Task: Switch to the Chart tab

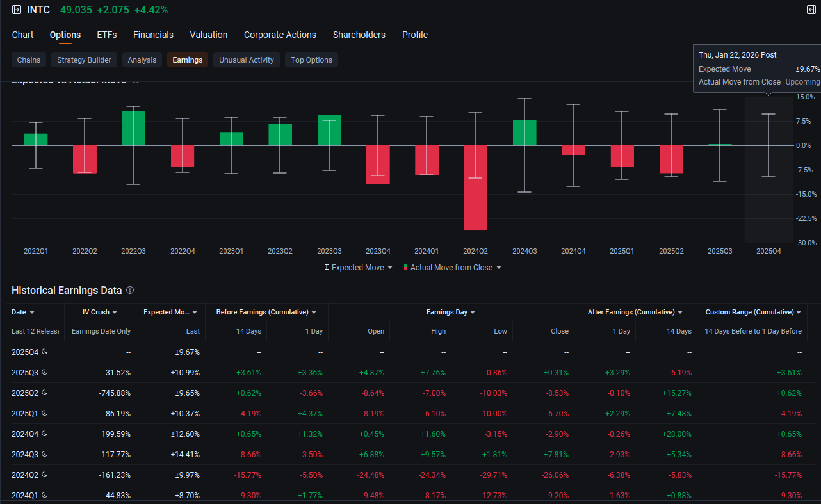Action: pyautogui.click(x=23, y=35)
